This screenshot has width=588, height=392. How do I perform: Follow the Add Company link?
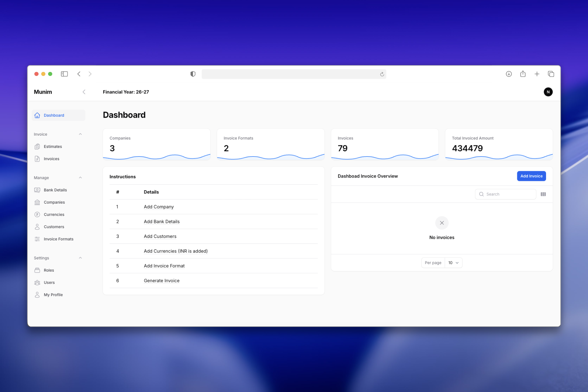(x=159, y=207)
